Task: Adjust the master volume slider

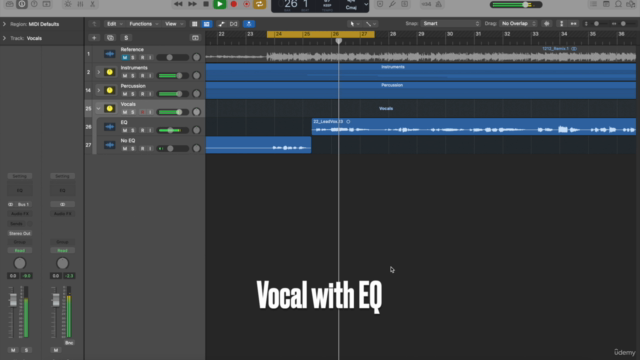Action: [516, 5]
